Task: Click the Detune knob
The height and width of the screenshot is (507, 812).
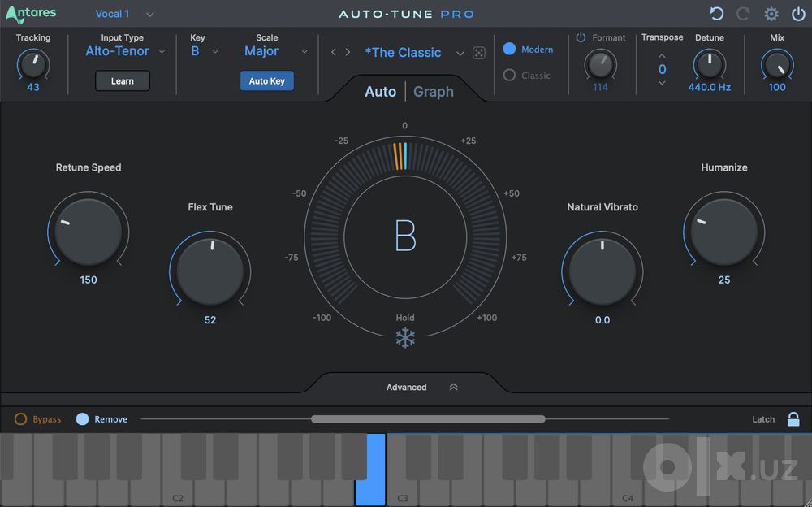Action: click(x=710, y=64)
